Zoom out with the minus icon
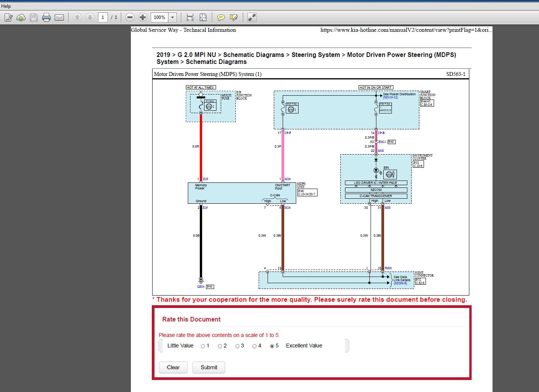Screen dimensions: 539x392 [130, 17]
